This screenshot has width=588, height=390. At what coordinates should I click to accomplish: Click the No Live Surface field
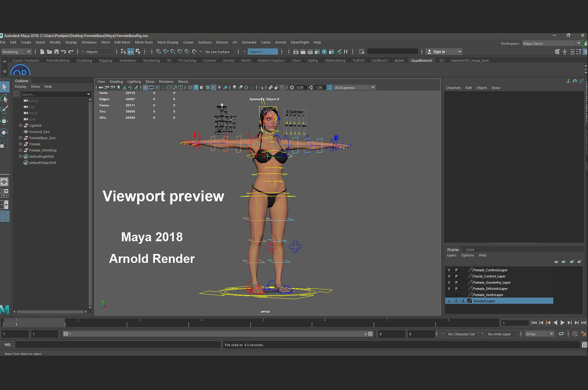pyautogui.click(x=219, y=52)
